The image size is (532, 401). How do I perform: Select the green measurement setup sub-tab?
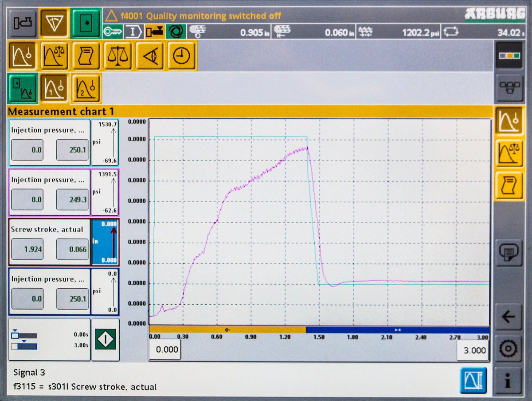pyautogui.click(x=22, y=88)
